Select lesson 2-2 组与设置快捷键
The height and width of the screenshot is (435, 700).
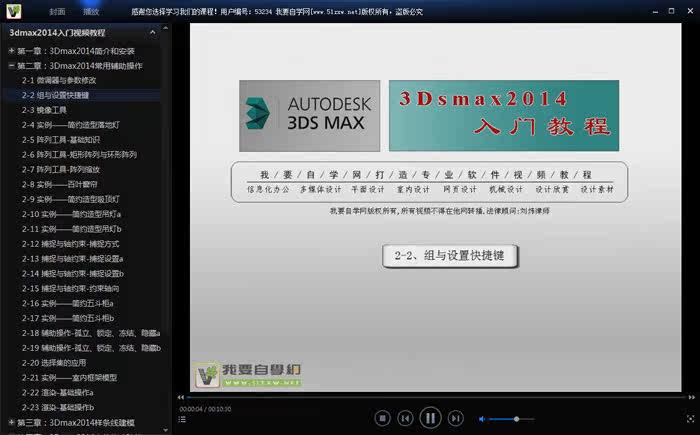click(55, 95)
